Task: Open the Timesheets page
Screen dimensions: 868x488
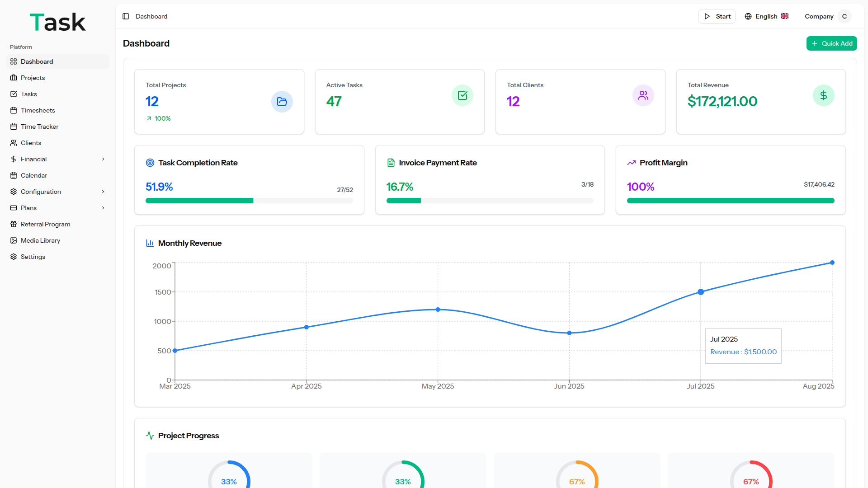Action: coord(38,110)
